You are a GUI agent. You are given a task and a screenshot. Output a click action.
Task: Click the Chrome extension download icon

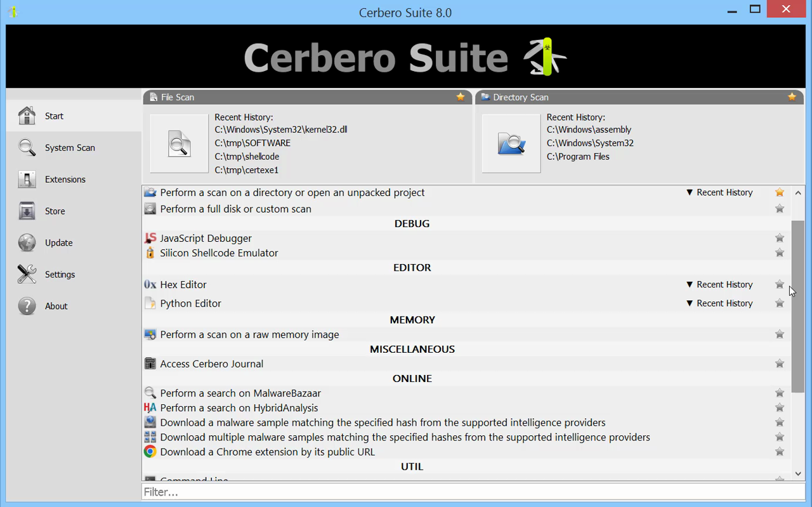click(x=150, y=452)
